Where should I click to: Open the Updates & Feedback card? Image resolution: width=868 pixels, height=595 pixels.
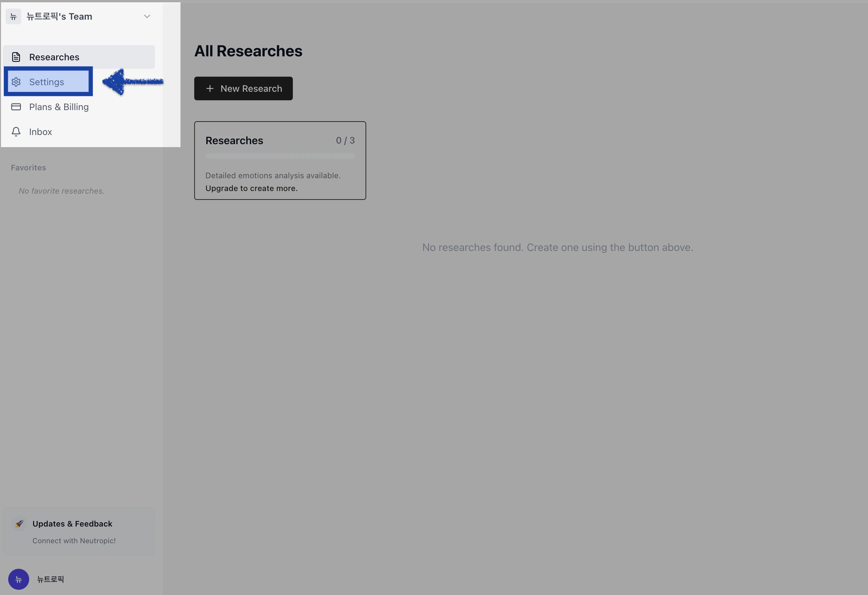[72, 524]
